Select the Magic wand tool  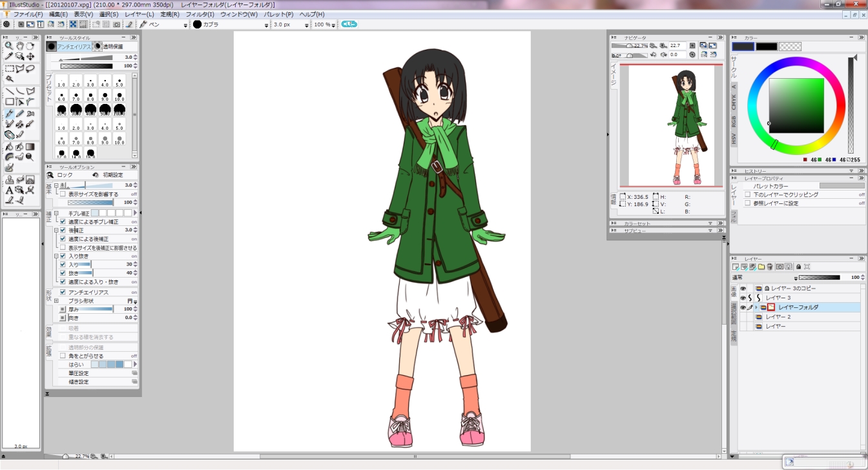pyautogui.click(x=9, y=79)
